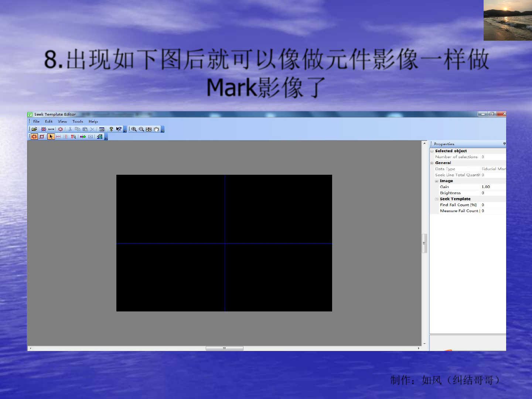The width and height of the screenshot is (532, 399).
Task: Collapse the Seek Template group
Action: click(437, 199)
